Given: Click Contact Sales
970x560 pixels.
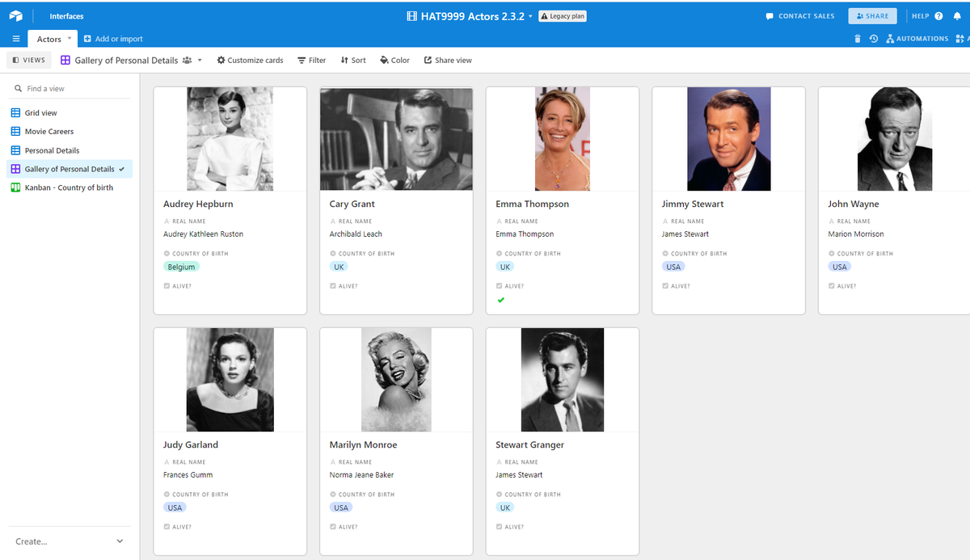Looking at the screenshot, I should [x=800, y=16].
